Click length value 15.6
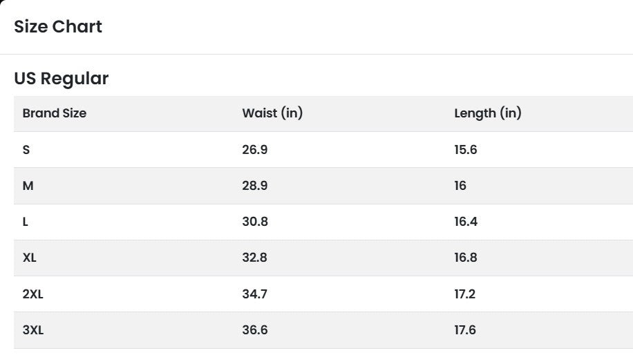Viewport: 633px width, 364px height. coord(465,150)
